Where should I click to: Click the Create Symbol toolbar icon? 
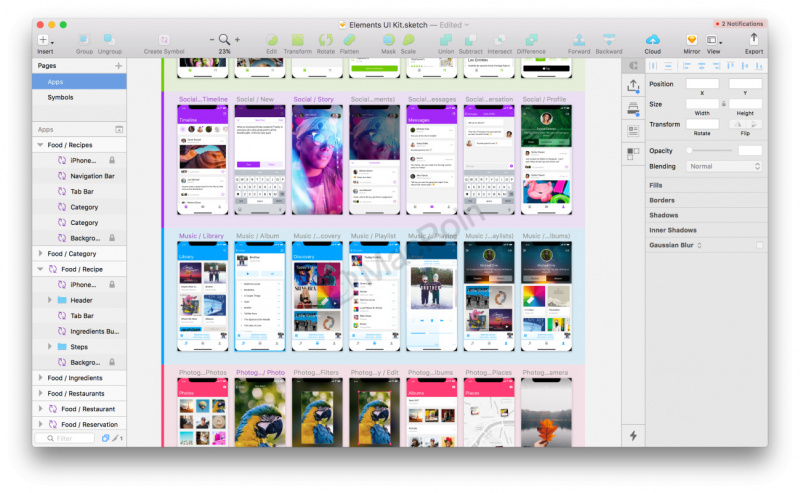[164, 40]
